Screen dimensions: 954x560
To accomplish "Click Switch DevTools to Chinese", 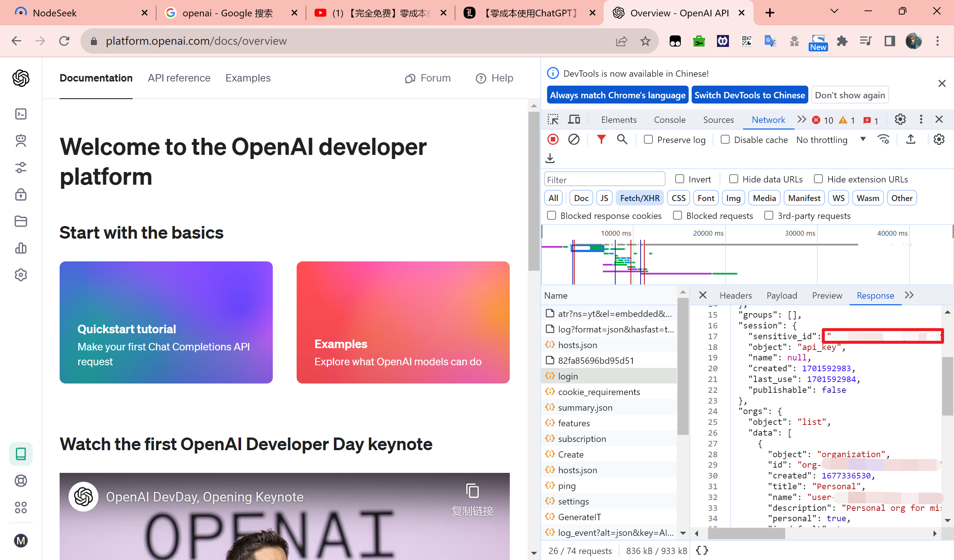I will point(749,95).
